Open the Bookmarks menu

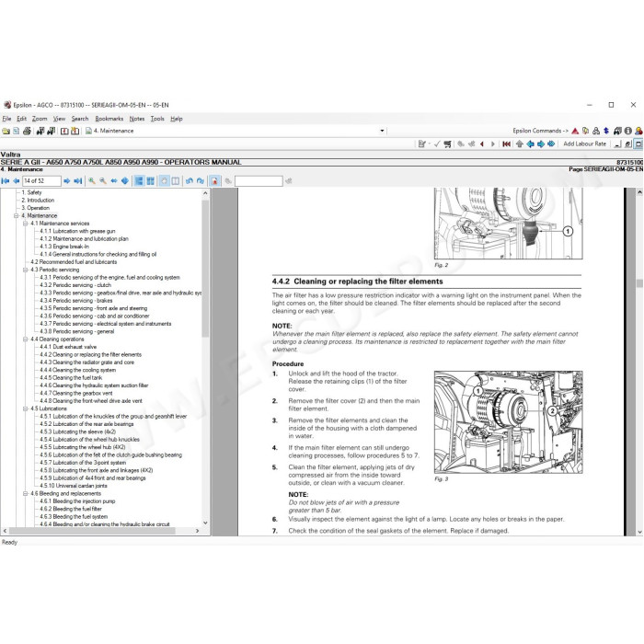click(109, 119)
